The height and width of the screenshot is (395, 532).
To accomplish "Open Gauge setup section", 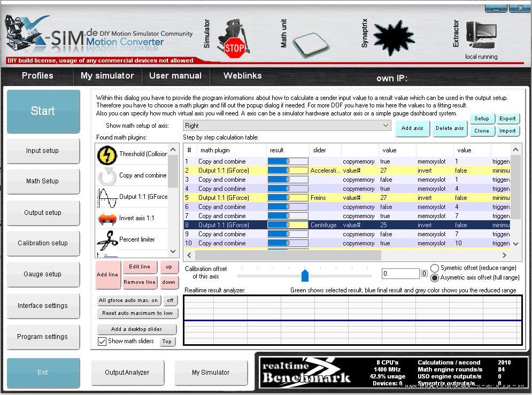I will tap(43, 274).
